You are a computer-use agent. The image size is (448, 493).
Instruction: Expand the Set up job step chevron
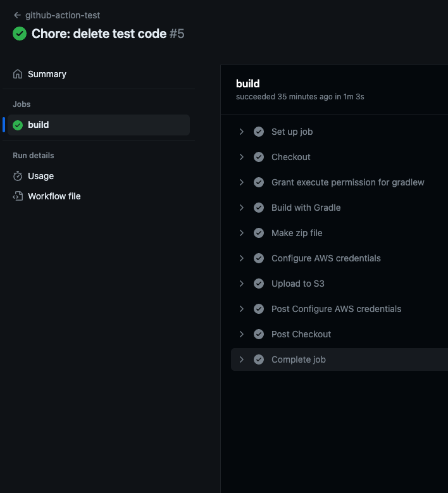point(242,132)
